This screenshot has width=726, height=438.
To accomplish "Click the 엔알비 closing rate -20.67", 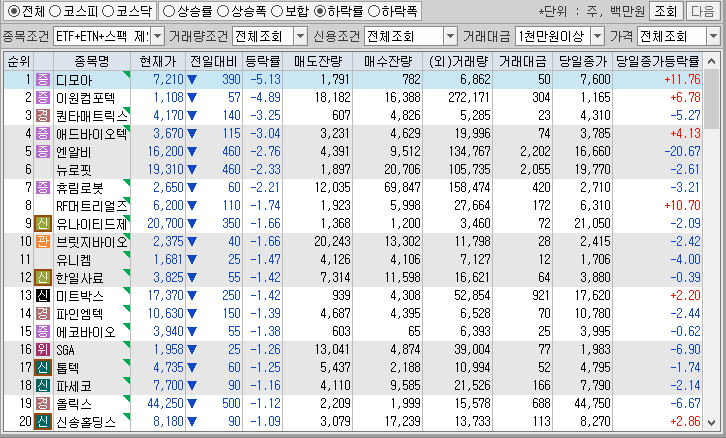I will [x=682, y=152].
